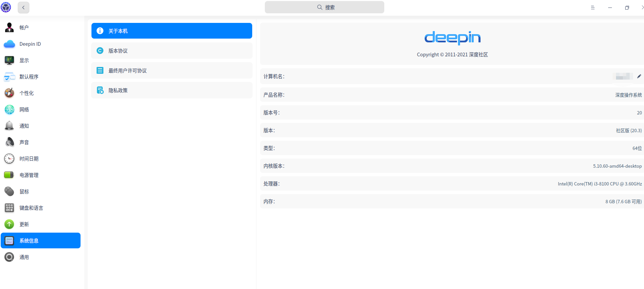Viewport: 644px width, 289px height.
Task: Minimize the Control Center window
Action: (610, 8)
